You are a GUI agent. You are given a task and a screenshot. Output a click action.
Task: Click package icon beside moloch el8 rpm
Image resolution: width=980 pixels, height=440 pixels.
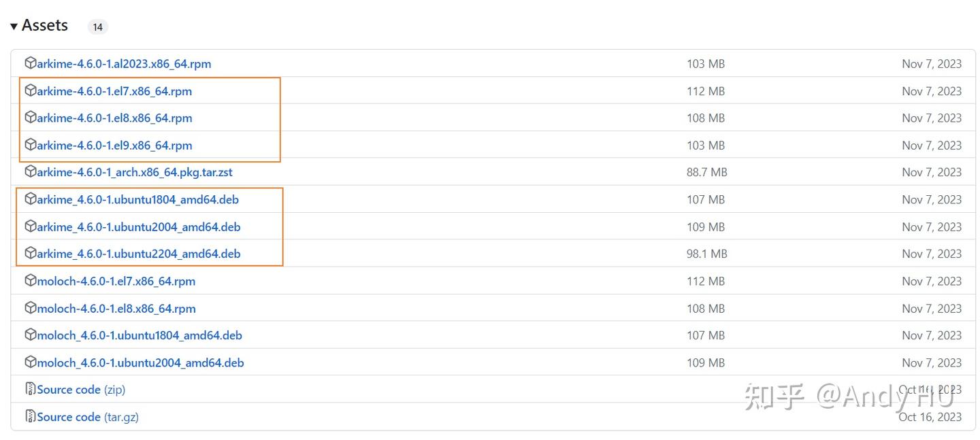pos(30,308)
